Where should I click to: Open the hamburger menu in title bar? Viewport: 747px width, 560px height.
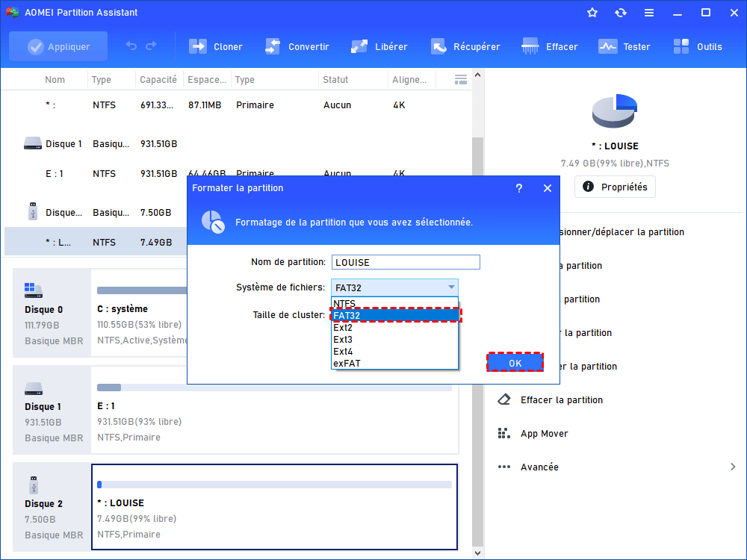[x=649, y=13]
